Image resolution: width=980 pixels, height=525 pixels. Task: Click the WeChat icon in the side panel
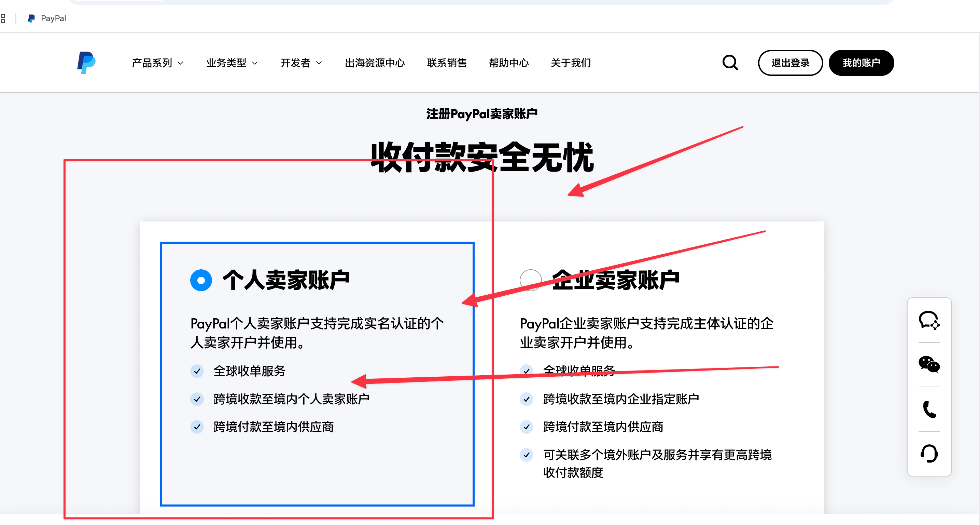pos(929,365)
